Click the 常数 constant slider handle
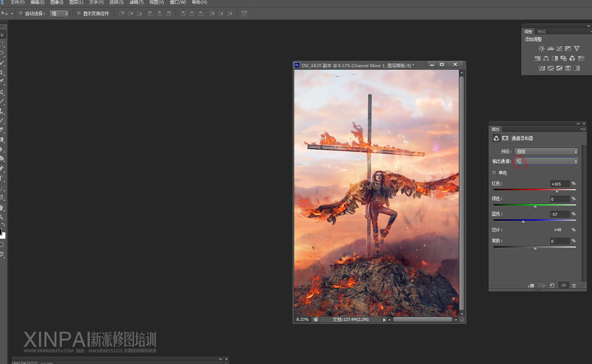Screen dimensions: 592x364 pyautogui.click(x=535, y=249)
